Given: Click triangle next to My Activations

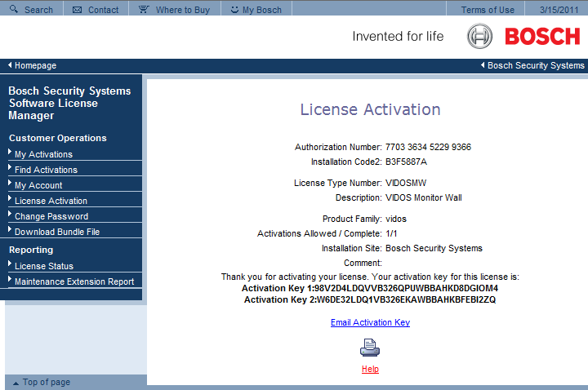Looking at the screenshot, I should tap(10, 152).
